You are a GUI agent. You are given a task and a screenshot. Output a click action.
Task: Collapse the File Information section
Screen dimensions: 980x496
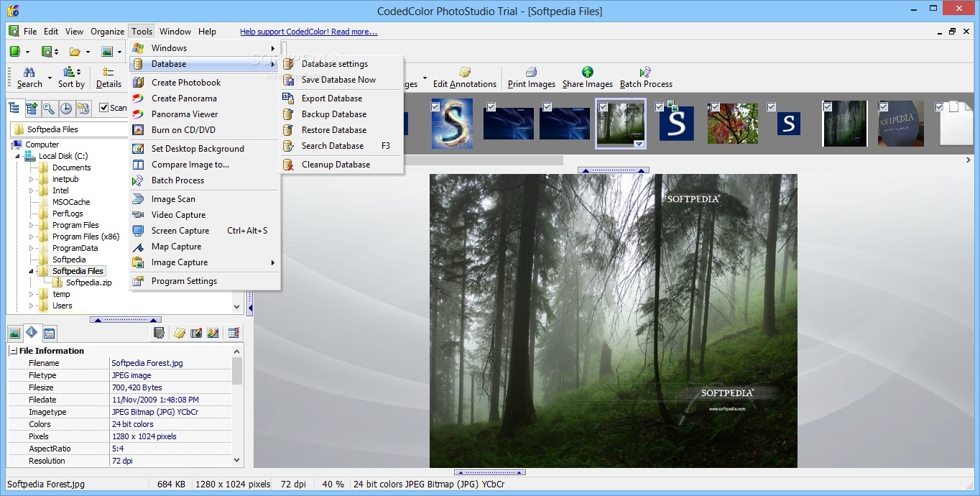[13, 351]
